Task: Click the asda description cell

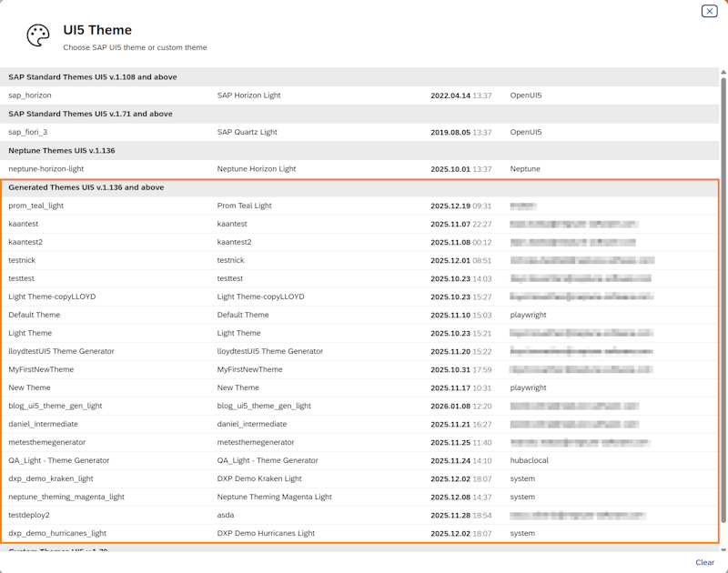Action: tap(226, 515)
